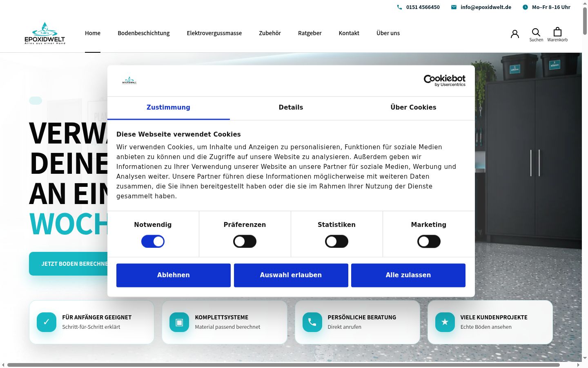Click the square icon for Komplettsysteme
This screenshot has height=368, width=588.
tap(179, 322)
